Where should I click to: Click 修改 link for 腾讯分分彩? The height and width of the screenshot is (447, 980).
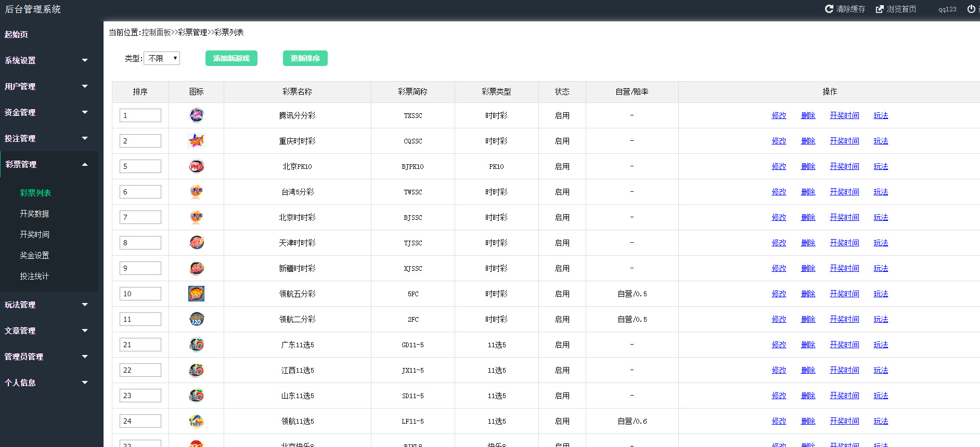tap(779, 115)
